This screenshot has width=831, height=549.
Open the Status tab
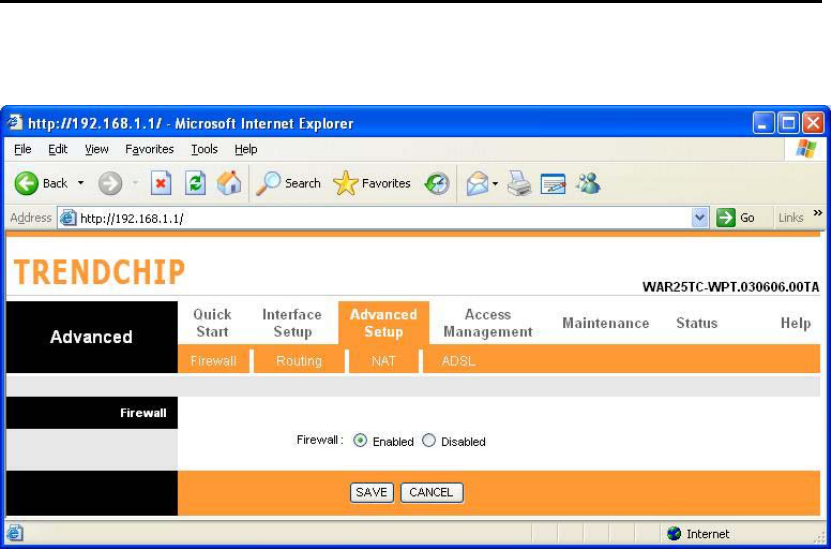pyautogui.click(x=696, y=323)
